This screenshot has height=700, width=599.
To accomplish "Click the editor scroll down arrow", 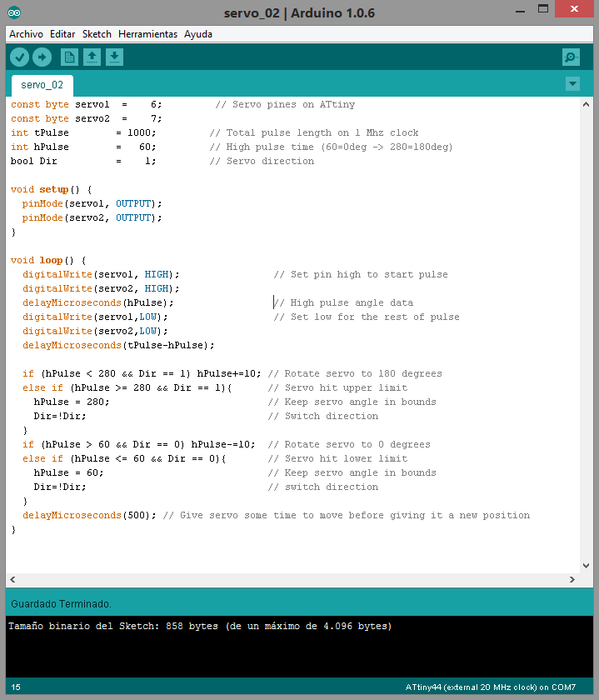I will click(x=586, y=566).
